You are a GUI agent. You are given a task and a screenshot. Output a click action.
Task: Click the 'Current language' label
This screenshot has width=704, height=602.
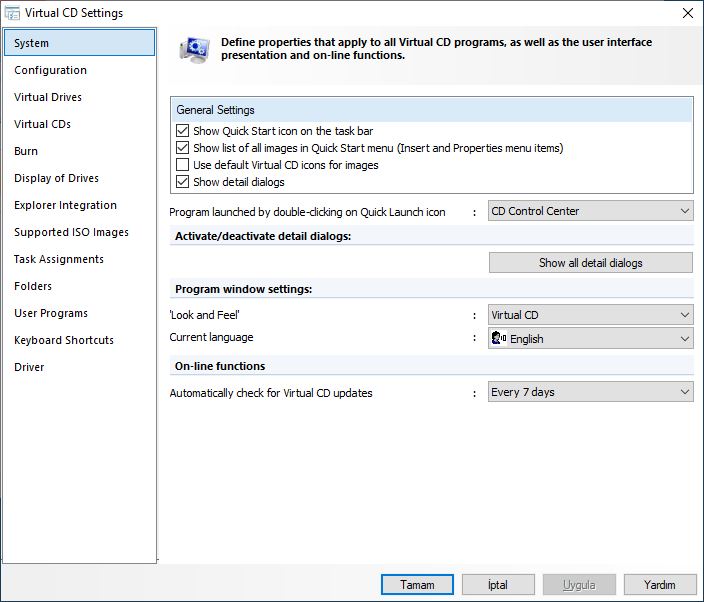pyautogui.click(x=211, y=337)
